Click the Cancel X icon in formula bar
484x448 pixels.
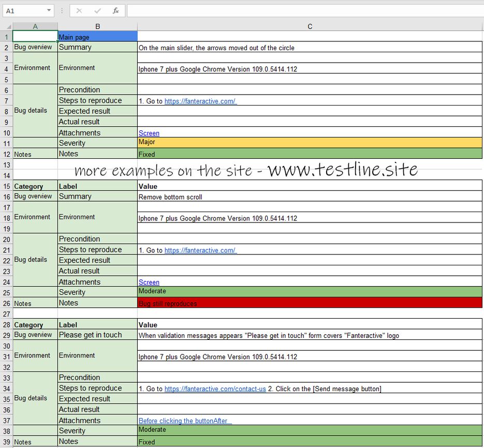pos(79,11)
